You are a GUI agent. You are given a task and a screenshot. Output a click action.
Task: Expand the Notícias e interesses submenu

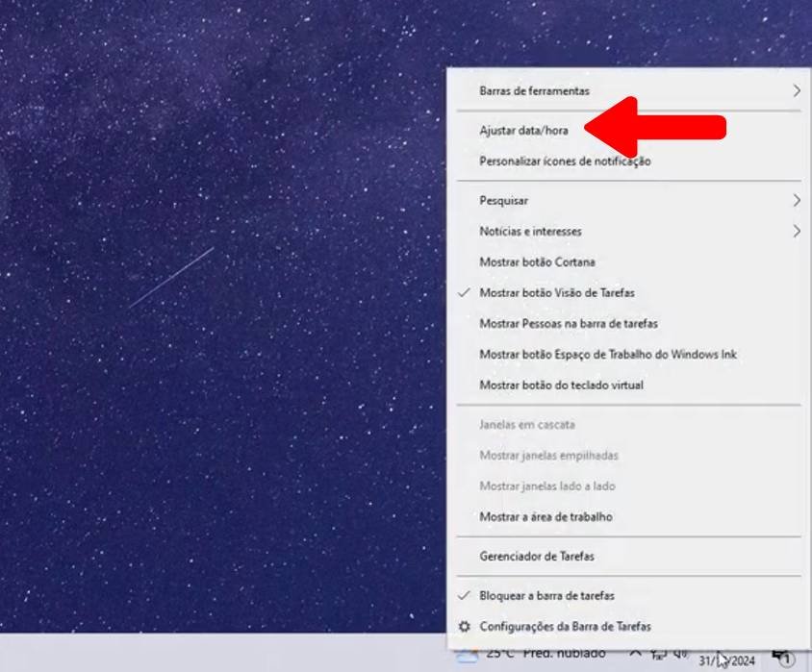[x=796, y=231]
